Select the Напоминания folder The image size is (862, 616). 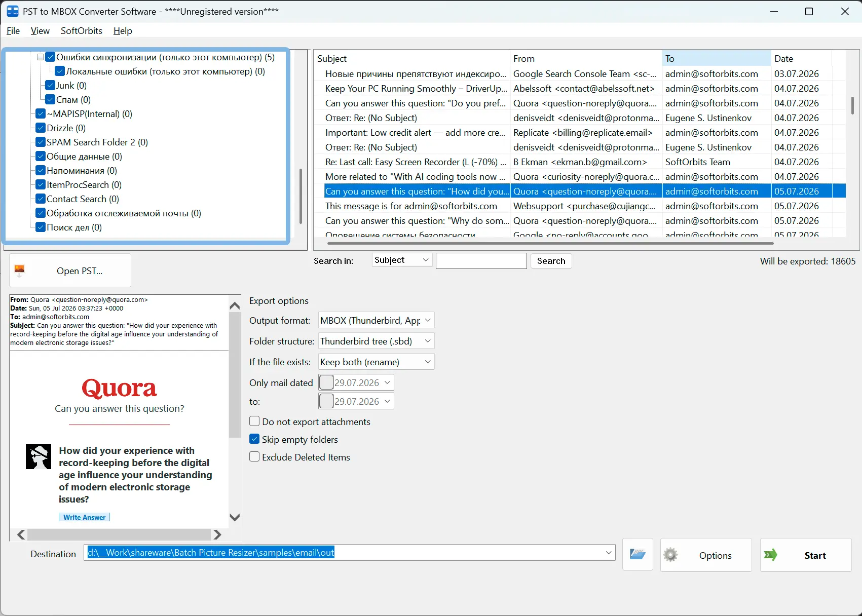[x=82, y=171]
